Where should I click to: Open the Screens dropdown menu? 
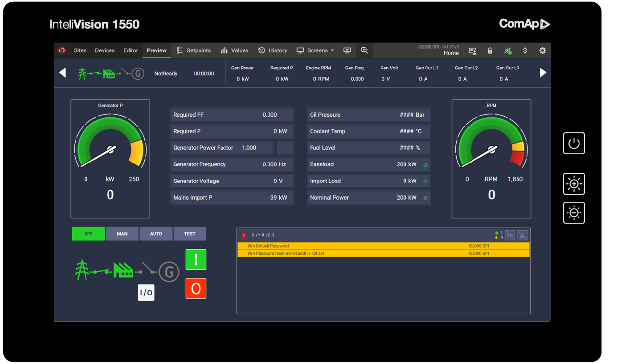tap(315, 51)
